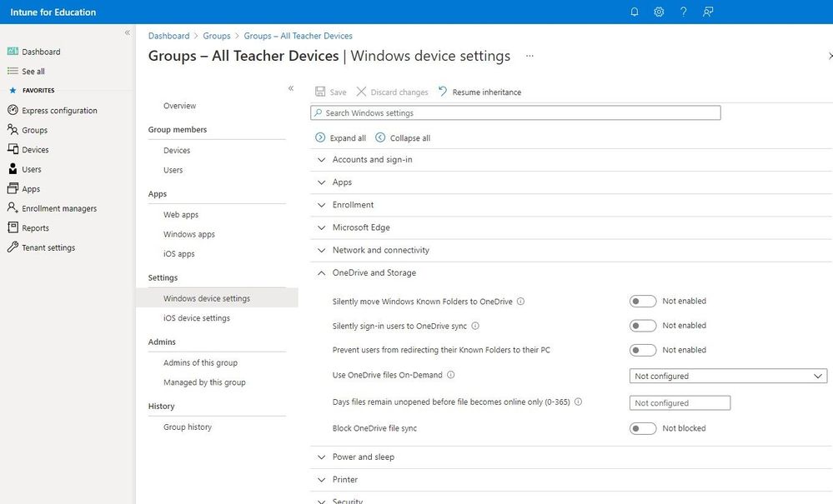This screenshot has height=504, width=833.
Task: Toggle Block OneDrive file sync switch
Action: (643, 428)
